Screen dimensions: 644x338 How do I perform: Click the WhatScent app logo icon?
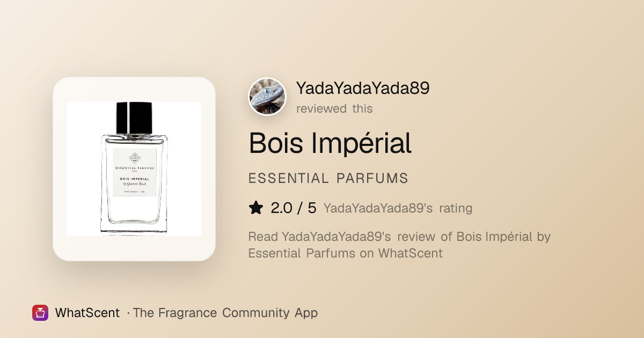tap(40, 313)
